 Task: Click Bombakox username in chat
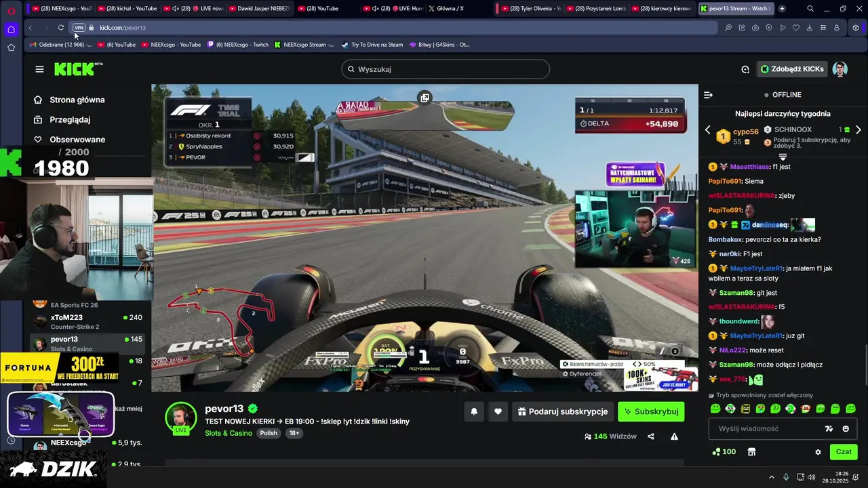pos(726,239)
